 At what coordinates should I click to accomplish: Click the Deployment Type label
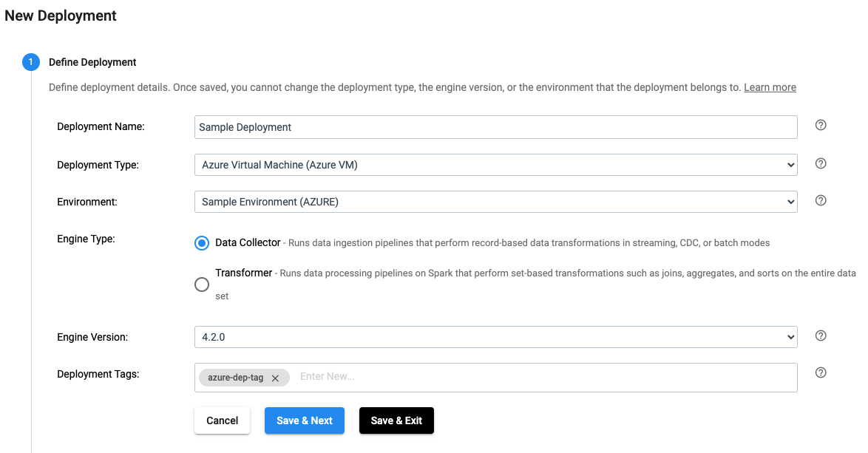(x=98, y=165)
